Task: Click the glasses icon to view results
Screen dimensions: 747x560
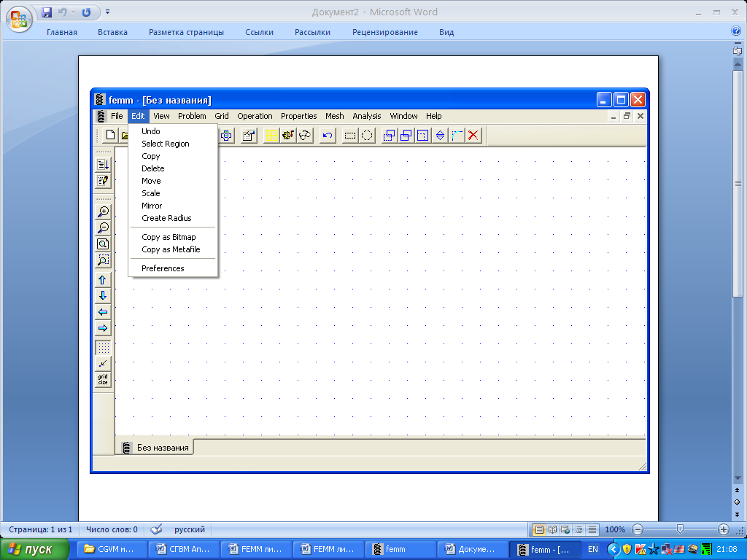Action: pos(305,136)
